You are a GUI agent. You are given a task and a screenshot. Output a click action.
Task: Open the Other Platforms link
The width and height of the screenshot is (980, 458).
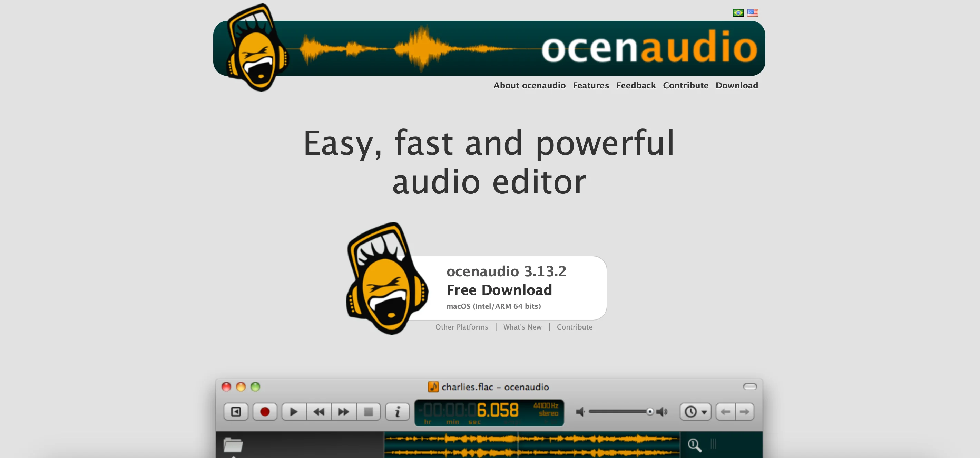[x=461, y=327]
